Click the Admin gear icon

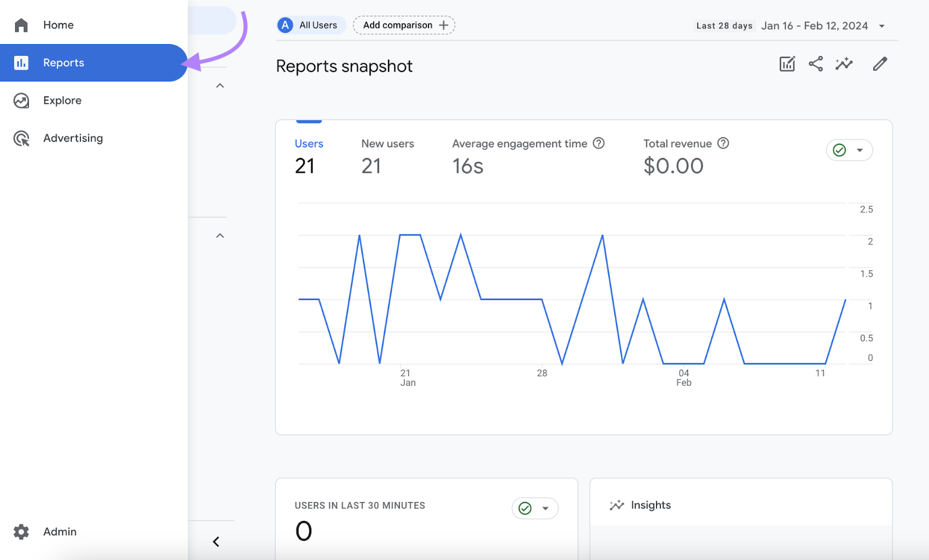tap(21, 532)
